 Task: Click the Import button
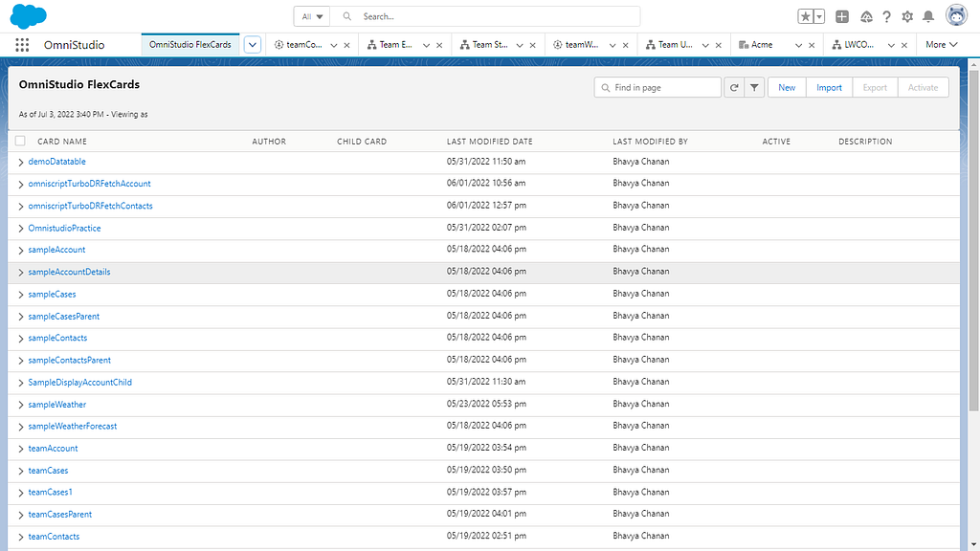tap(829, 87)
